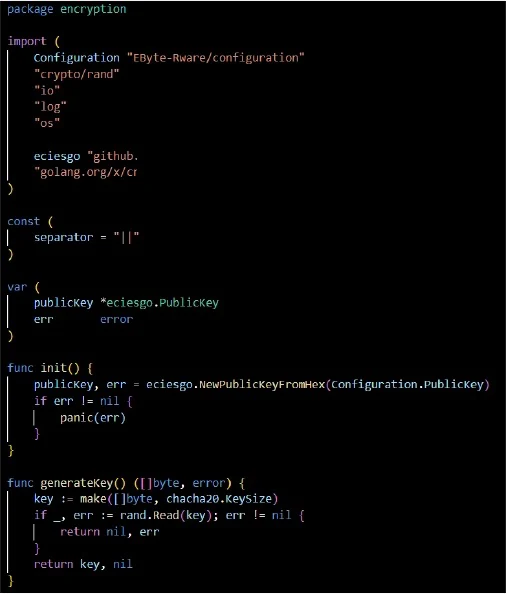Select the "log" import string
This screenshot has width=506, height=594.
point(50,106)
